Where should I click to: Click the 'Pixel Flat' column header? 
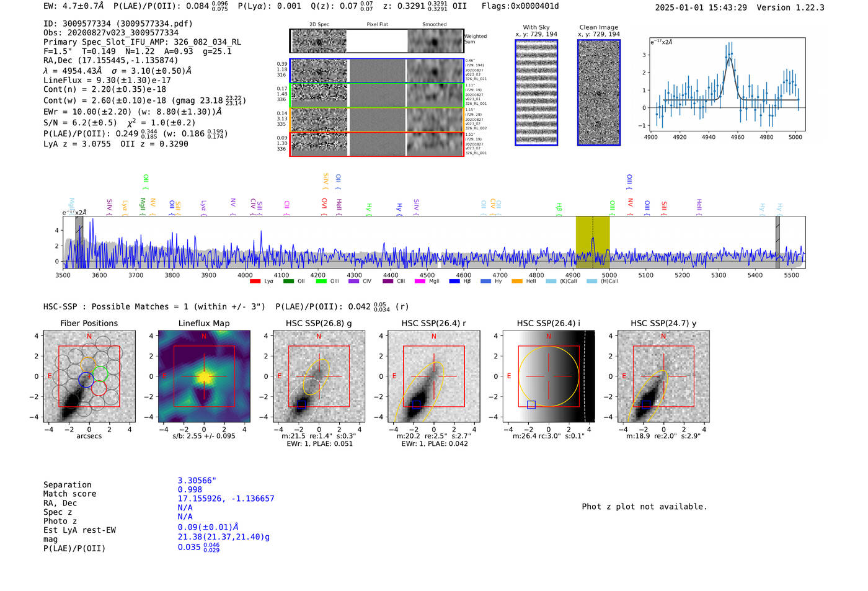(x=377, y=24)
